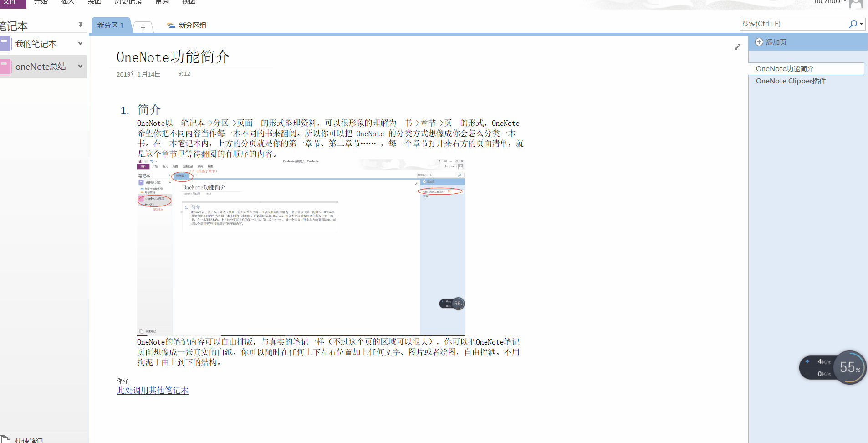Select the OneNote功能简介 page in page list
This screenshot has width=868, height=443.
pyautogui.click(x=806, y=68)
